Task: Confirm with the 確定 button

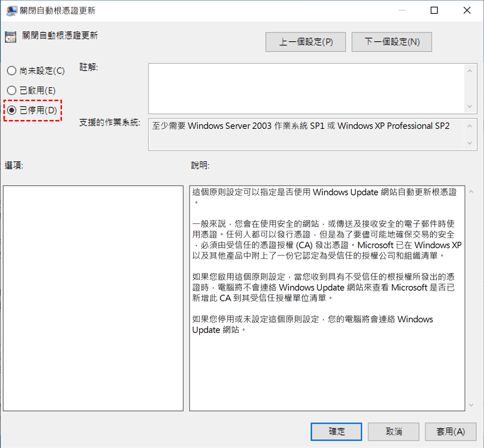Action: point(336,432)
